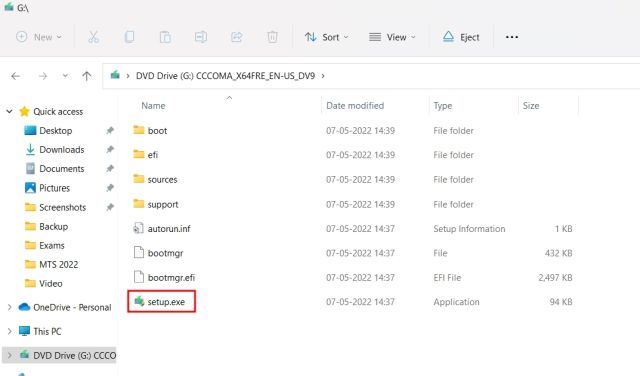This screenshot has width=640, height=376.
Task: Select the bootmgr.efi file icon
Action: pos(139,277)
